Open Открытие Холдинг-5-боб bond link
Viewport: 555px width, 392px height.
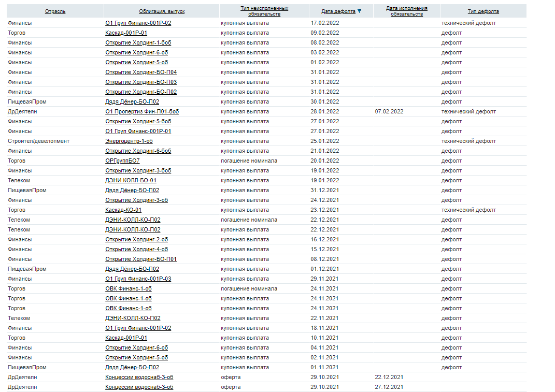pos(138,121)
